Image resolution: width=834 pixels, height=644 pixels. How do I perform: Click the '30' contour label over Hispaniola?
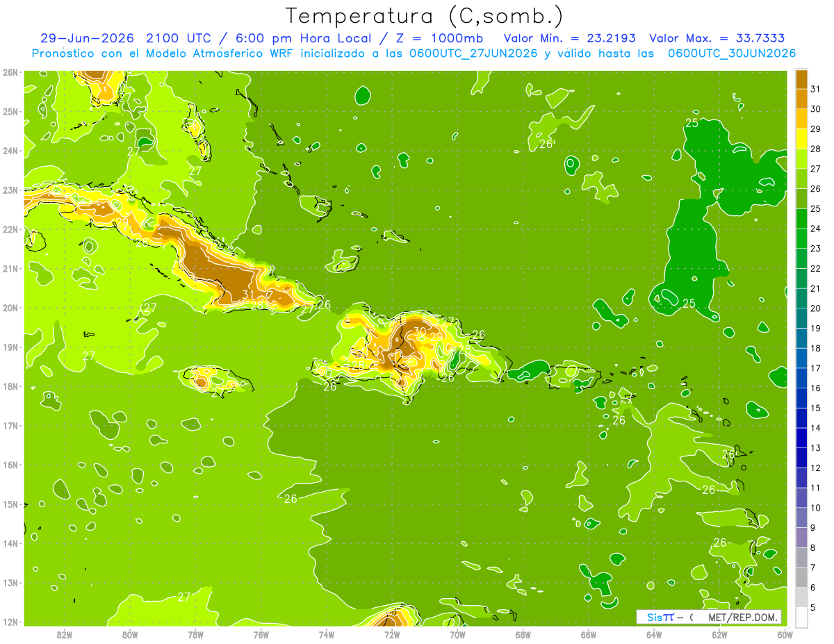click(420, 332)
